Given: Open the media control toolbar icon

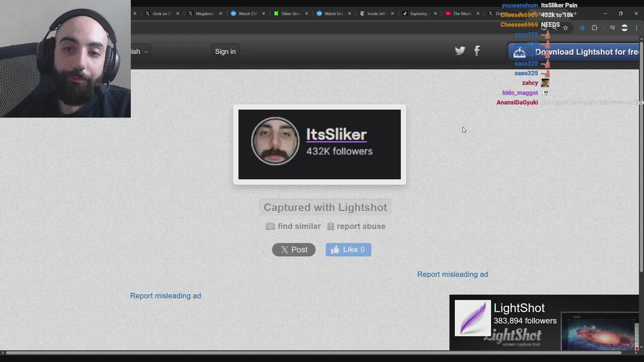Looking at the screenshot, I should coord(612,28).
